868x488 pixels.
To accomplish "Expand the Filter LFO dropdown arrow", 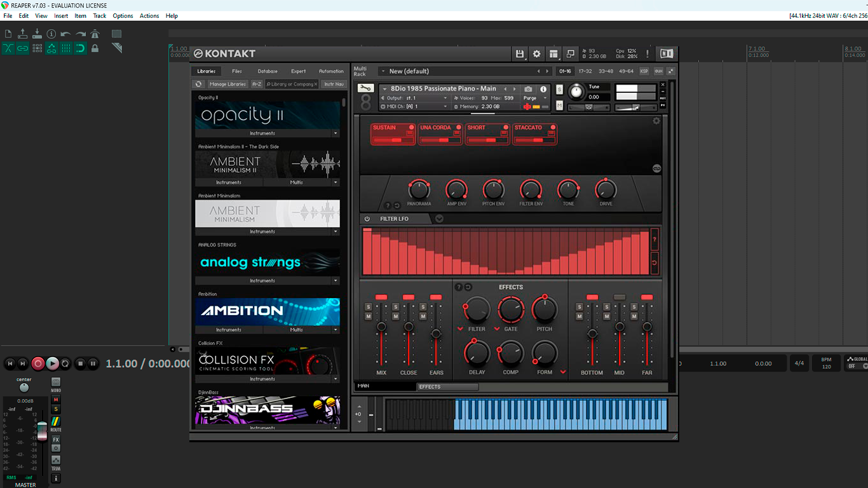I will pos(439,219).
